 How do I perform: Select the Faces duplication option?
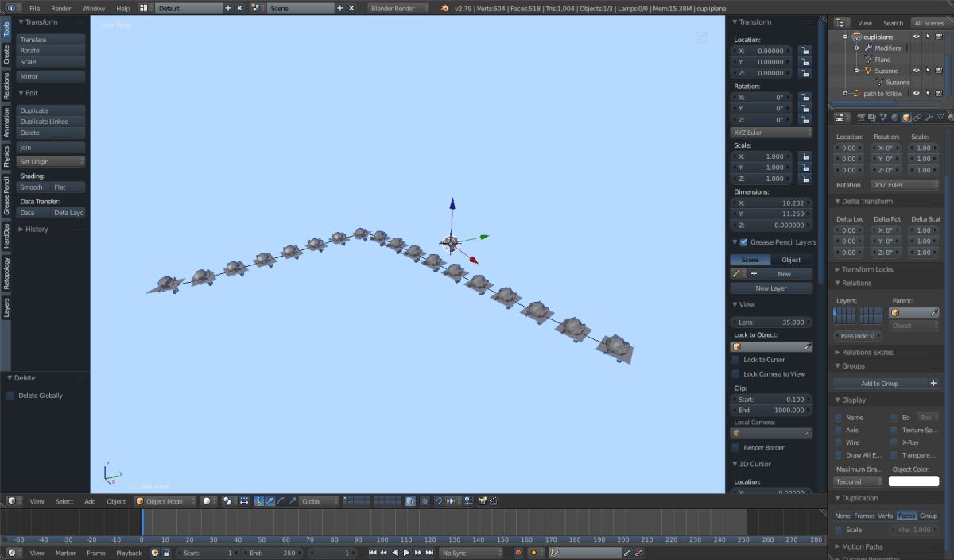[x=907, y=516]
